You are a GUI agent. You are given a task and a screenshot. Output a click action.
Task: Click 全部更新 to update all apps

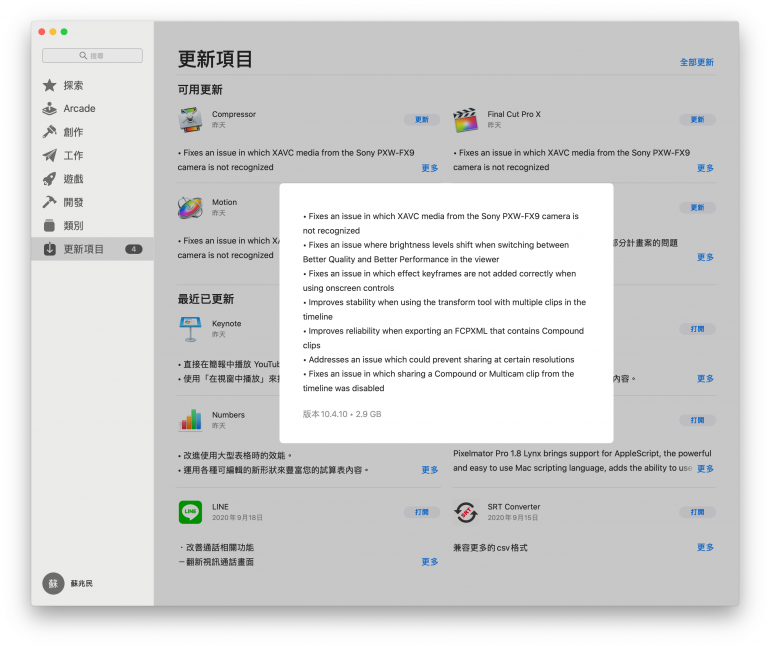[696, 62]
